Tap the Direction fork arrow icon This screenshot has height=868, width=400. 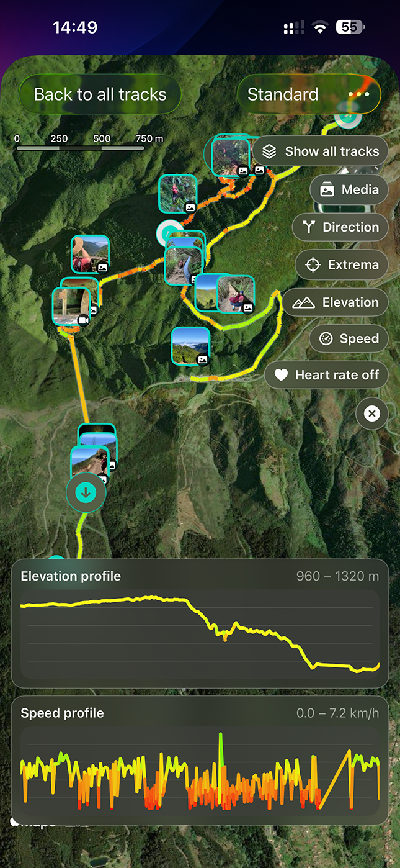[309, 227]
